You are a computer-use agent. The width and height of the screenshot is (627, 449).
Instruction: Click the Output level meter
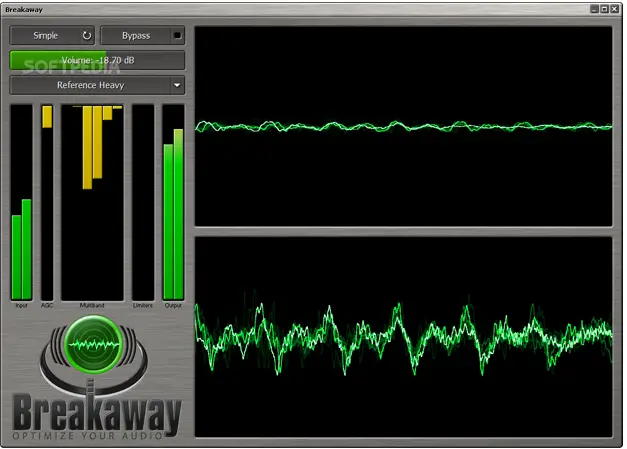coord(173,202)
